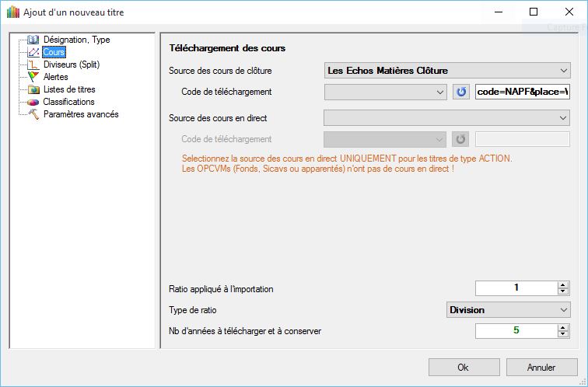Click the blue refresh download code button
Image resolution: width=588 pixels, height=387 pixels.
tap(461, 92)
